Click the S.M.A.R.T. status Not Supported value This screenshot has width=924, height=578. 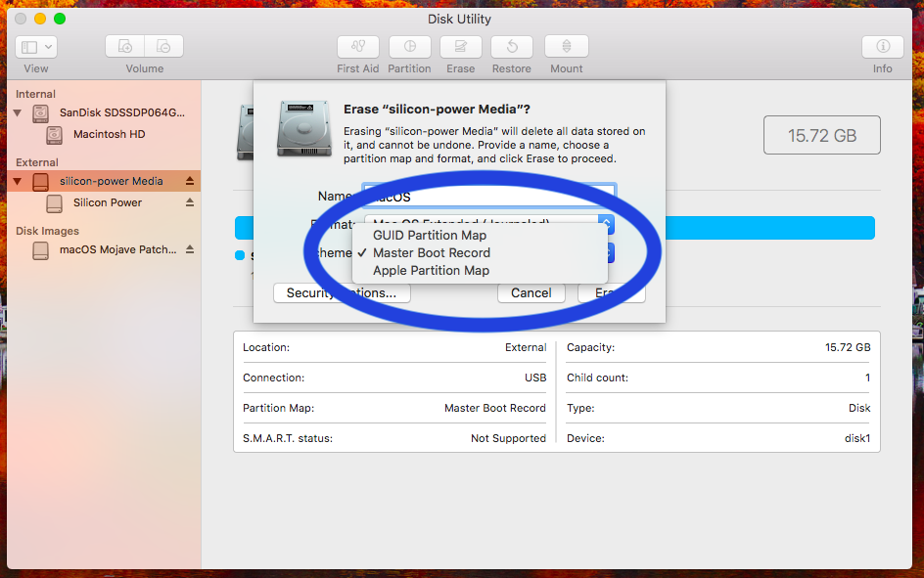(508, 438)
